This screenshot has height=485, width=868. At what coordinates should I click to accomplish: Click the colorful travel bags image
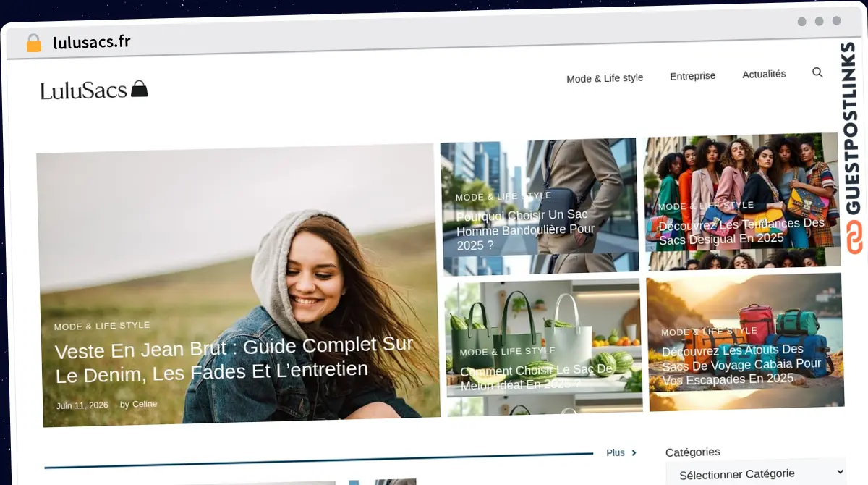(x=746, y=342)
